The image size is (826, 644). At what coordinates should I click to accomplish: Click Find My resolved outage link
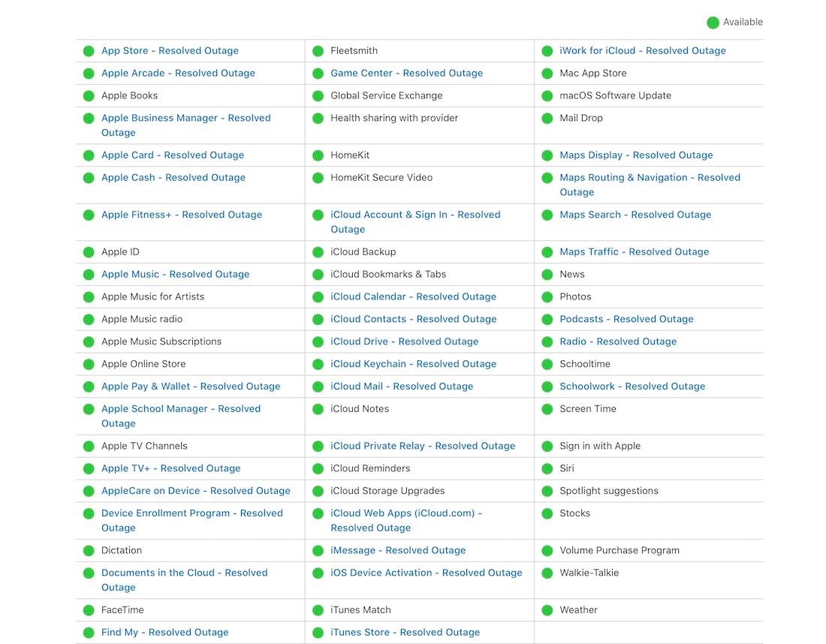[x=165, y=633]
